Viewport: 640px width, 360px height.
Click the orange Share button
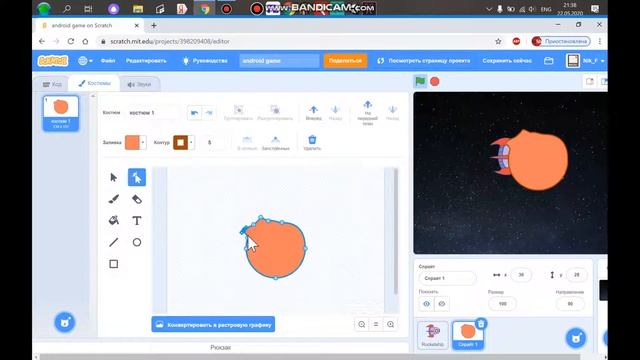(x=345, y=61)
